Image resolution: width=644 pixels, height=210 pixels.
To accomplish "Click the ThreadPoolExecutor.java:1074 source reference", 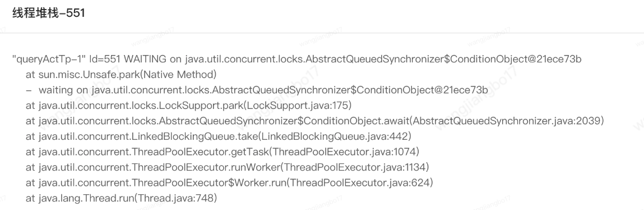I will click(344, 152).
